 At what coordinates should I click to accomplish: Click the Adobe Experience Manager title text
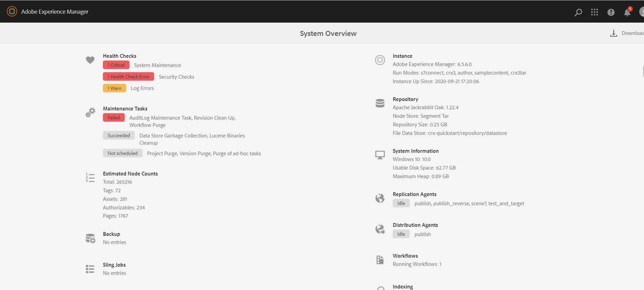click(x=55, y=12)
